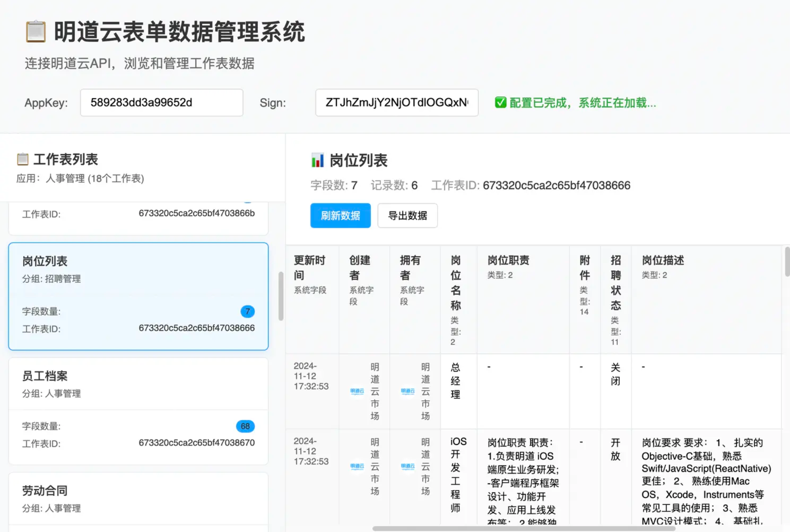
Task: Click the bar chart icon beside 岗位列表
Action: point(317,160)
